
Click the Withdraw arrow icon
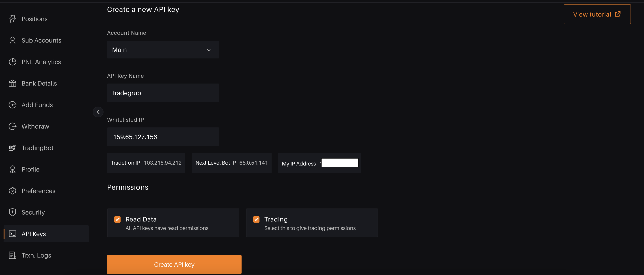click(x=13, y=126)
